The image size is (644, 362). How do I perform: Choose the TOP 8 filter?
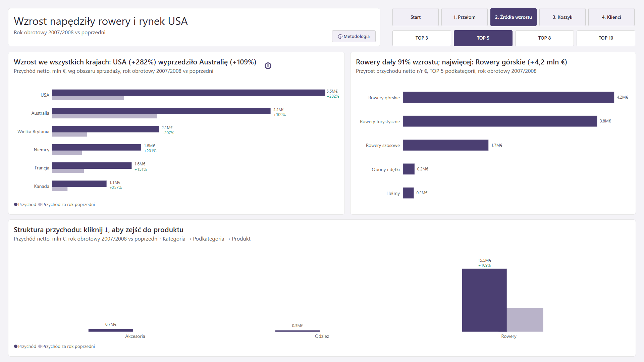[544, 38]
